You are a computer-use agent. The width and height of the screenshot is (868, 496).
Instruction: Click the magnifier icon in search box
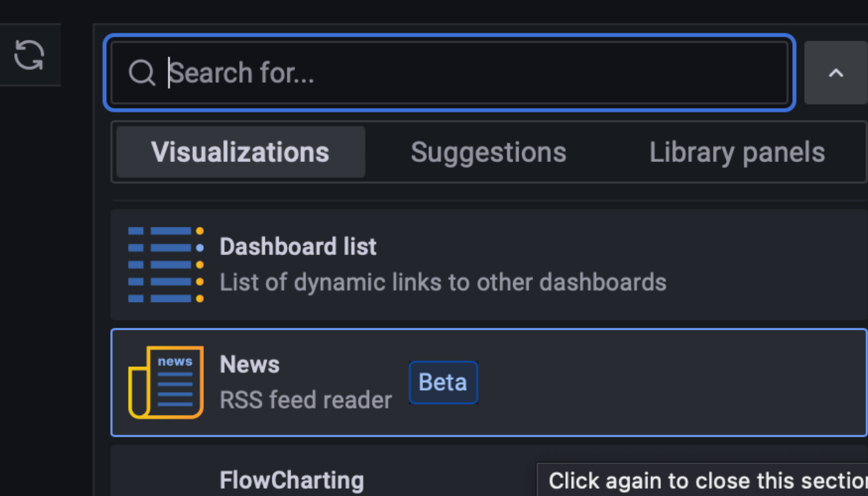click(x=141, y=73)
